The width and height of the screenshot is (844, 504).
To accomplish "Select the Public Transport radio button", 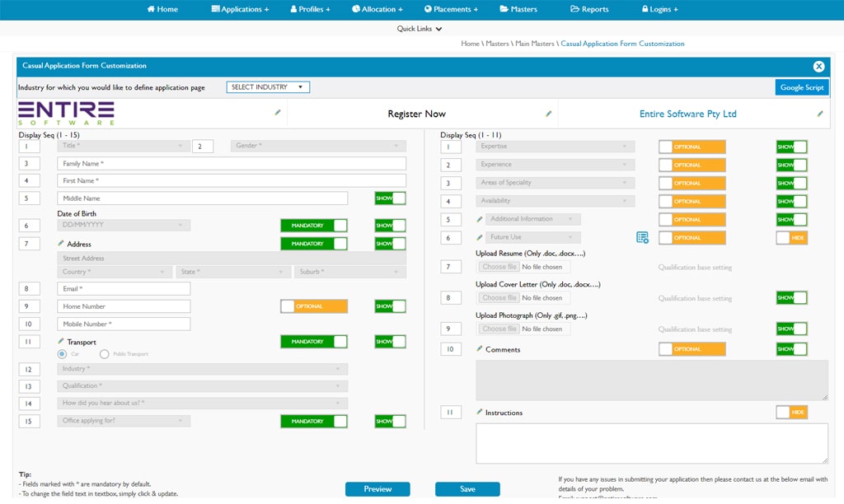I will point(105,354).
